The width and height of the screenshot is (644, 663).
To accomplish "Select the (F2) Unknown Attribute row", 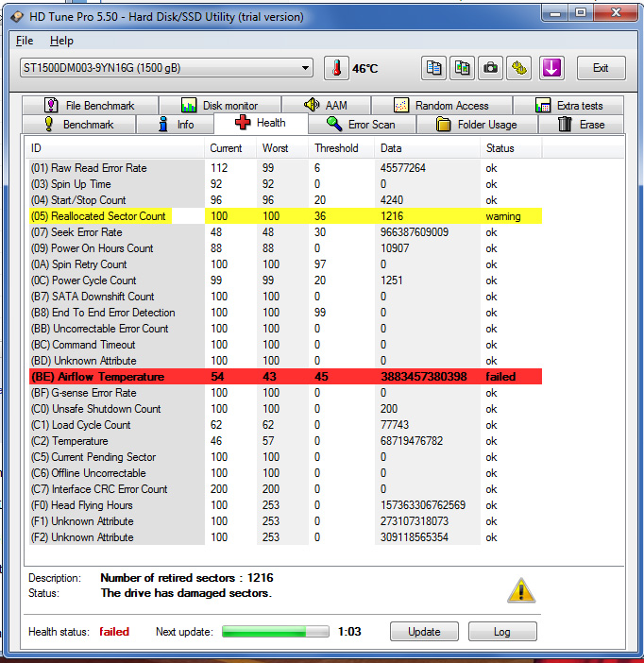I will tap(285, 537).
